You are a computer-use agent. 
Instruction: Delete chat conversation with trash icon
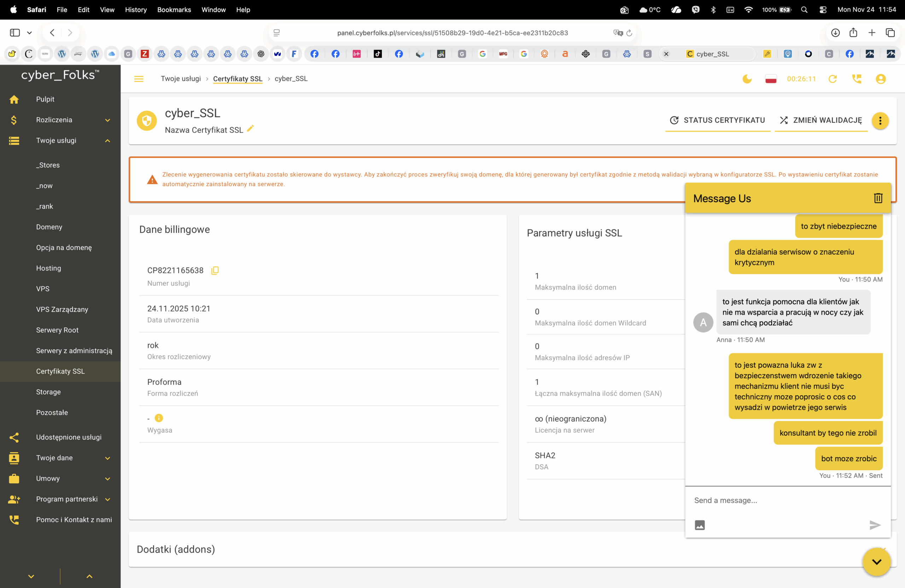878,198
